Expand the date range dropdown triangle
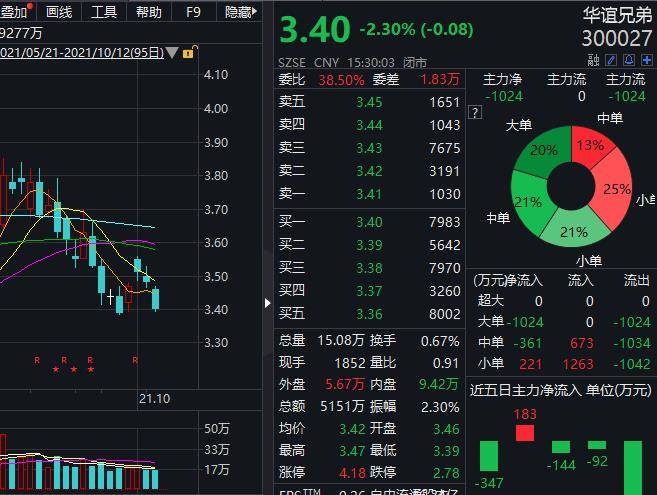This screenshot has width=657, height=495. [172, 53]
